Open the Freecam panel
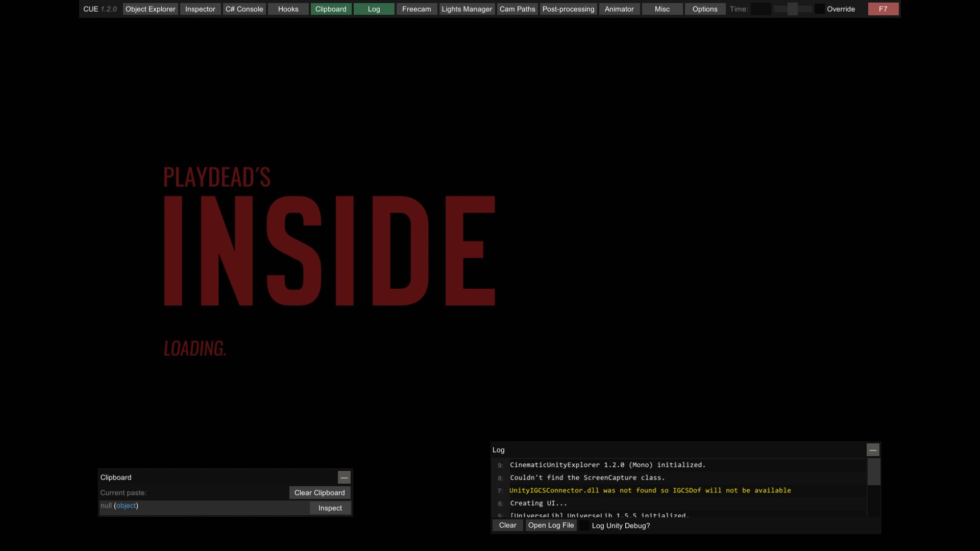Viewport: 980px width, 551px height. point(416,9)
